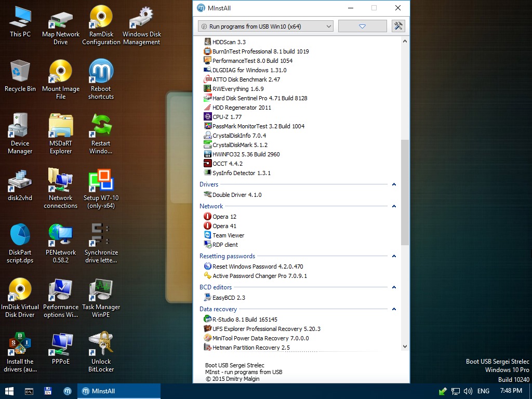Select HWiNFO32 5.36 Build 2960

click(242, 154)
